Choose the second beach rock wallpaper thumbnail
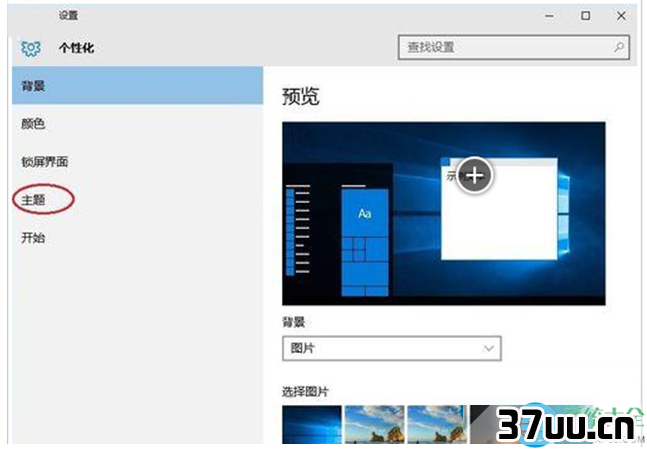647x450 pixels. click(x=374, y=425)
